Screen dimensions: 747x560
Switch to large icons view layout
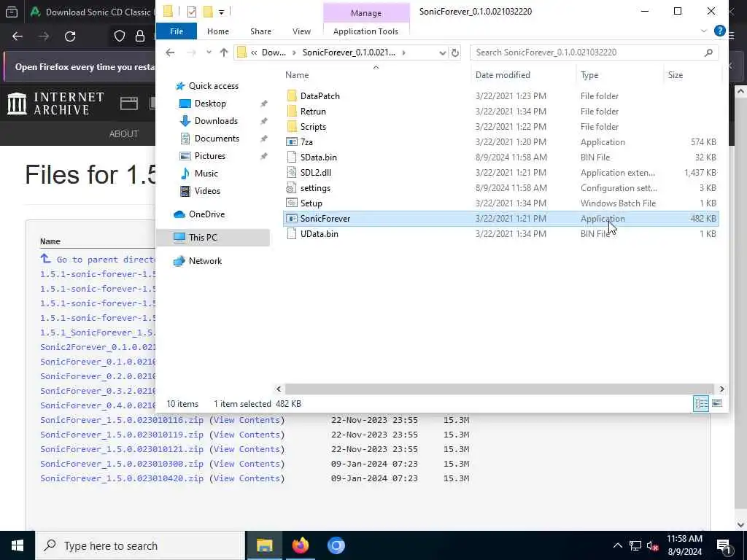(x=717, y=403)
